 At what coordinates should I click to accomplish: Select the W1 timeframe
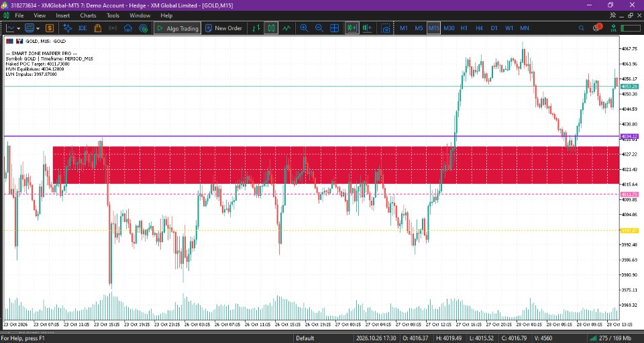pos(509,28)
